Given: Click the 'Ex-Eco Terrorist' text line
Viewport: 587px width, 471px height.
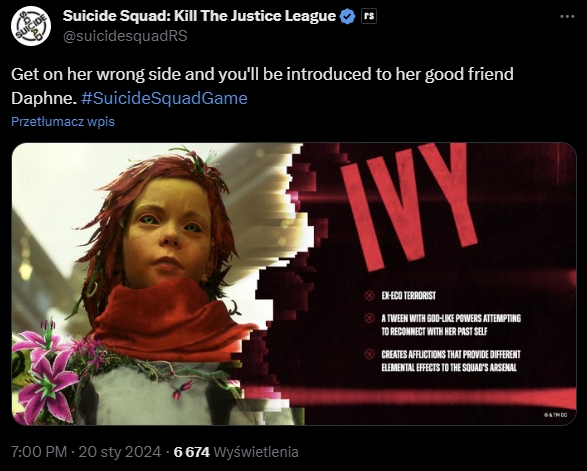Looking at the screenshot, I should [408, 296].
